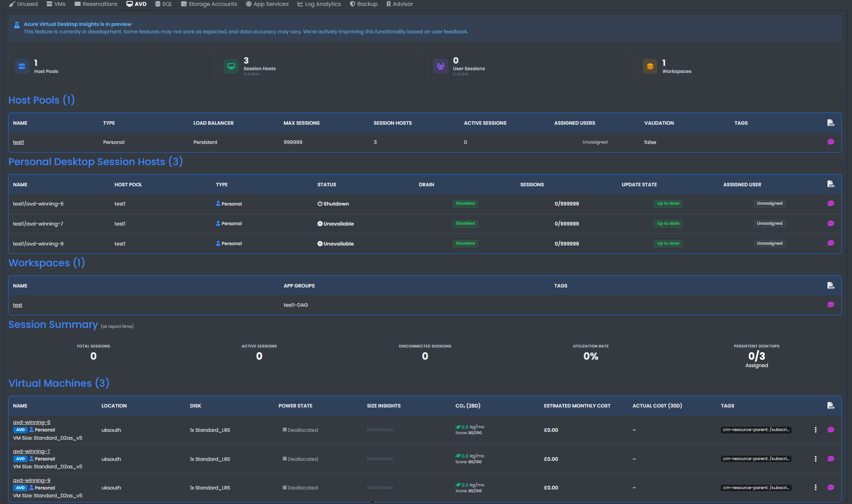Viewport: 852px width, 504px height.
Task: Click the Persistent load balancer cell
Action: (205, 142)
